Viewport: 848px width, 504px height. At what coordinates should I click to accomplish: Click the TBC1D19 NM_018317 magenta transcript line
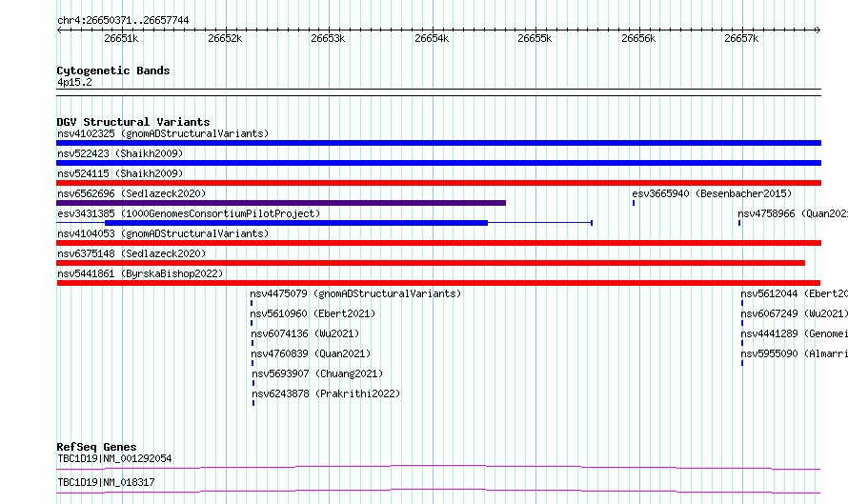click(x=438, y=491)
